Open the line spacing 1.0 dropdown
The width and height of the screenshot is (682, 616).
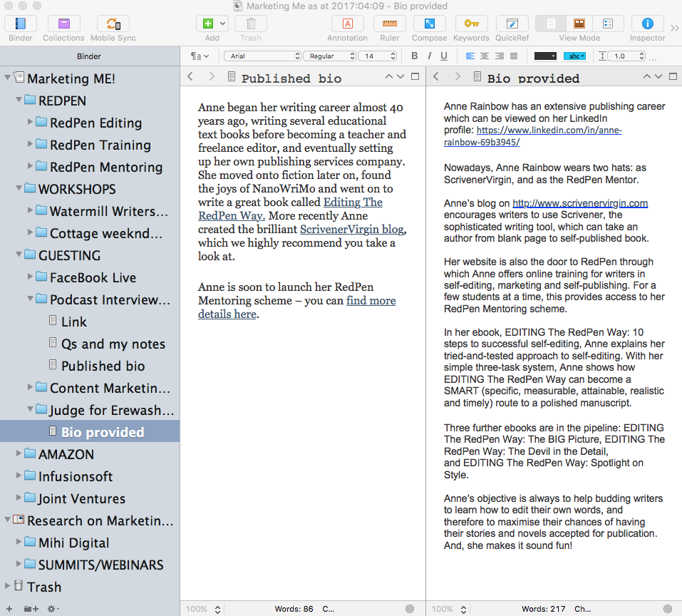tap(626, 56)
